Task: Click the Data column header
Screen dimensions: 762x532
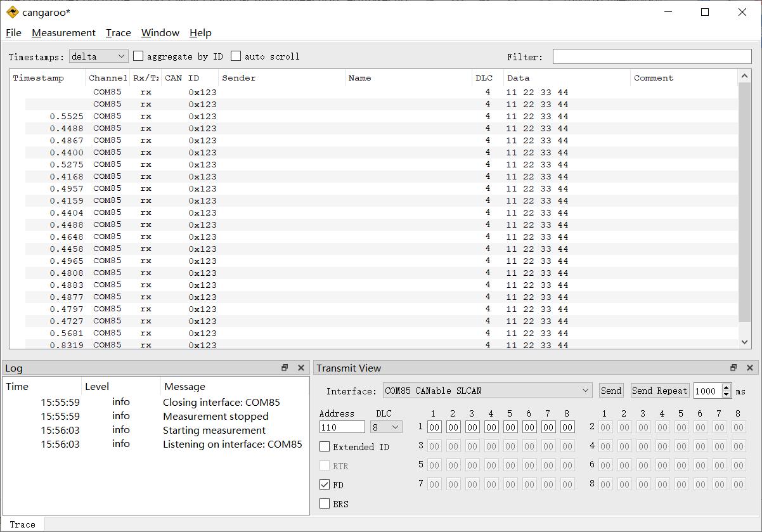Action: [567, 78]
